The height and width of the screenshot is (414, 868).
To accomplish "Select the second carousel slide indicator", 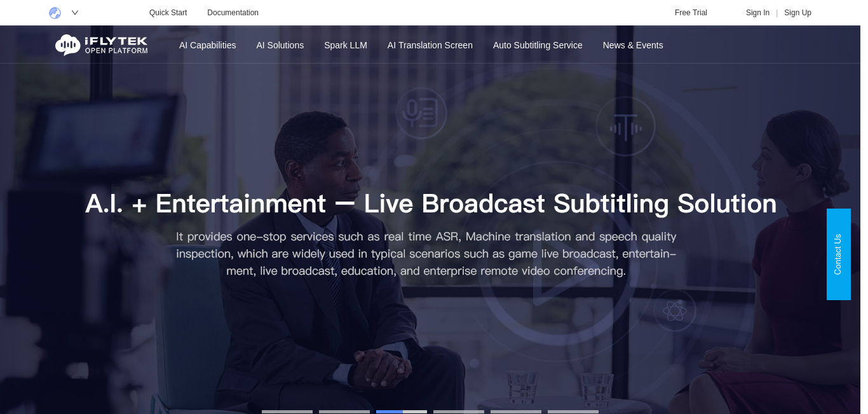I will click(344, 411).
